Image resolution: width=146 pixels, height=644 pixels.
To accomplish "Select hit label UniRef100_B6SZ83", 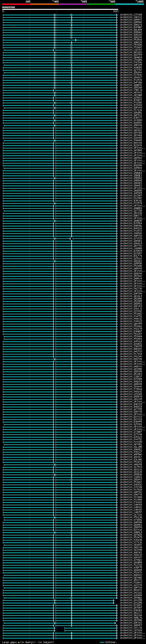I will coord(131,53).
